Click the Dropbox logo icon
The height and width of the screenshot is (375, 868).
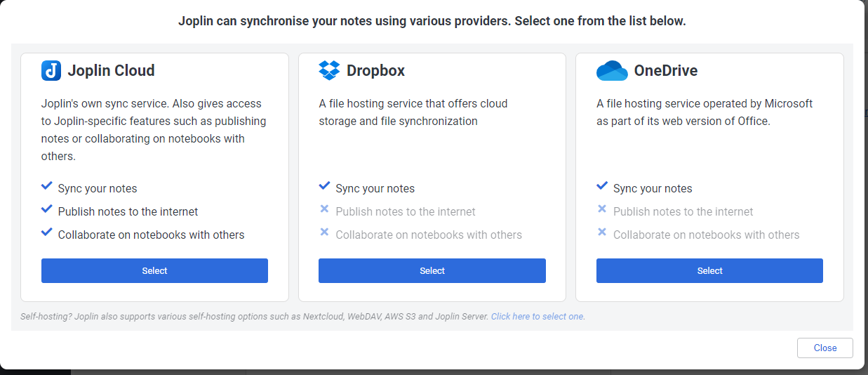[x=329, y=70]
